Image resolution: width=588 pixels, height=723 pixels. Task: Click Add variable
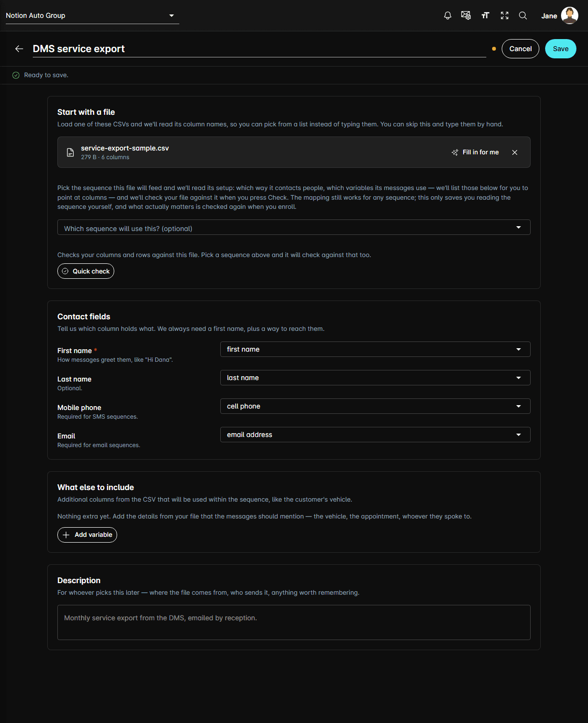click(x=87, y=535)
